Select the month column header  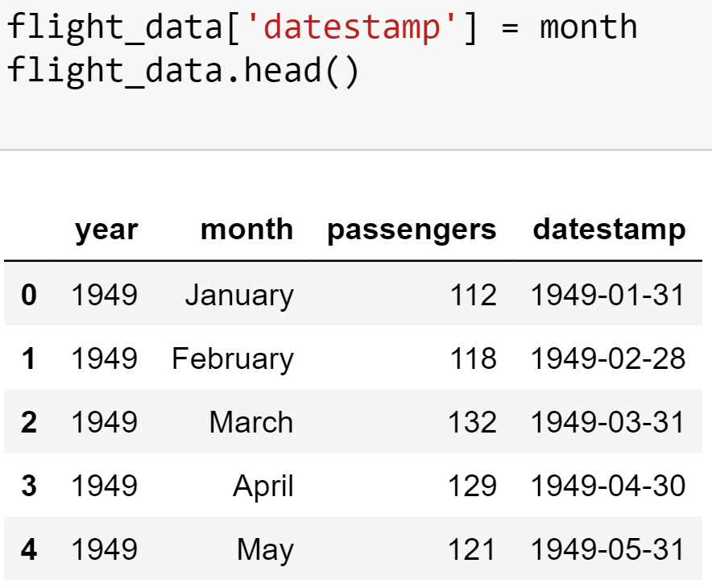tap(246, 230)
